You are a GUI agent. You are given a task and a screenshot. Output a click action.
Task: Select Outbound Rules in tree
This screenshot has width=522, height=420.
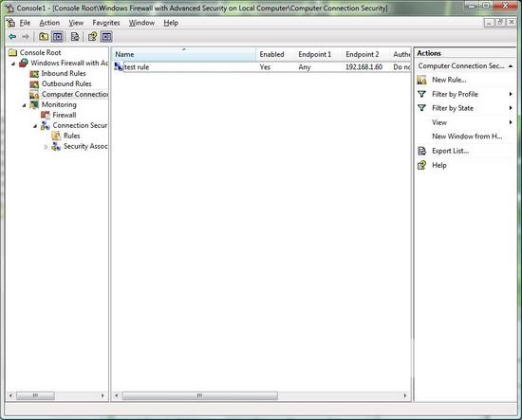(66, 83)
